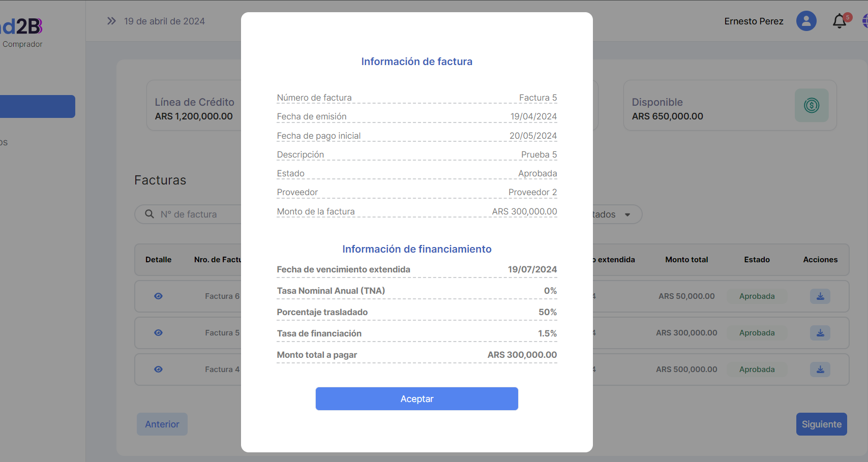Open the notifications bell icon
Viewport: 868px width, 462px height.
point(840,21)
